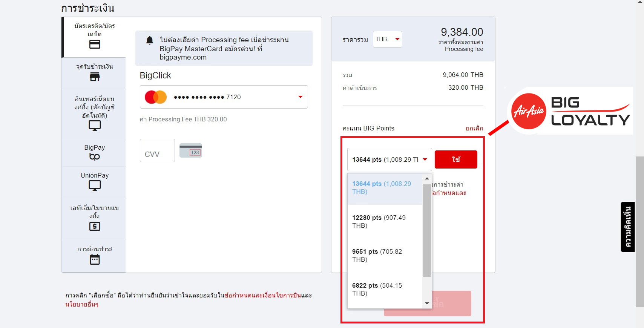
Task: Click the BigPay infinity logo icon
Action: [x=94, y=156]
